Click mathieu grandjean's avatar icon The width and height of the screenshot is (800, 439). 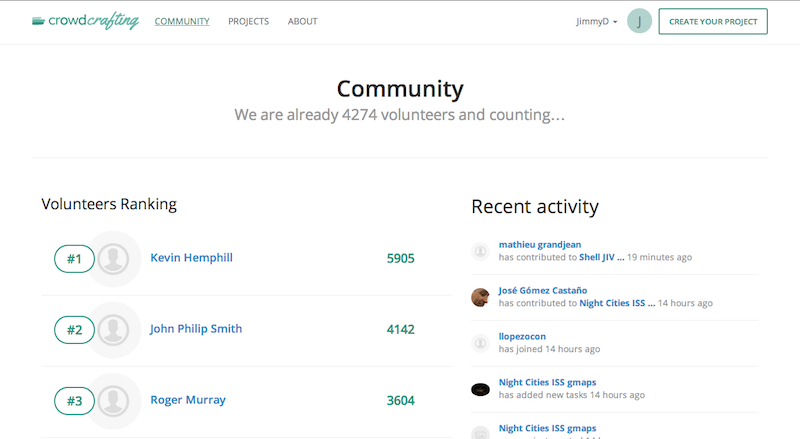480,251
